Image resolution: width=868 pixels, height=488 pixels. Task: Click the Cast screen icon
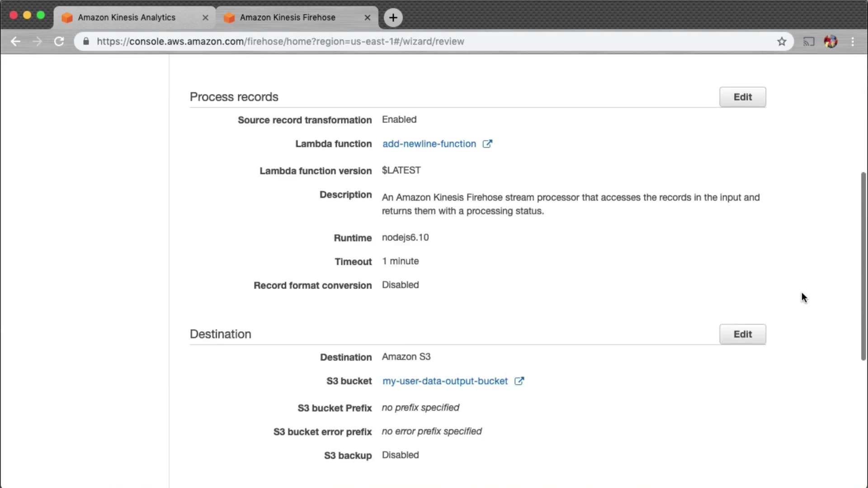click(x=808, y=42)
